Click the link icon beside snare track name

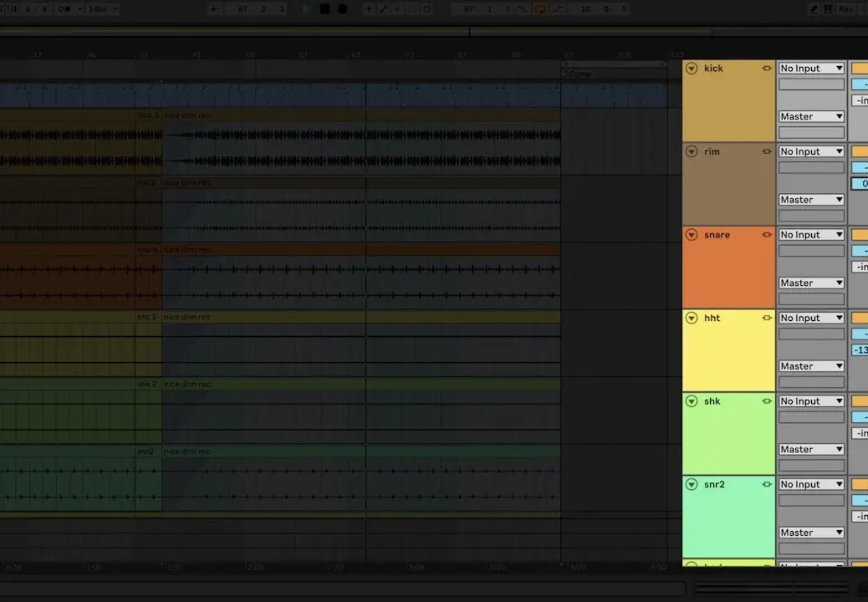(x=767, y=235)
